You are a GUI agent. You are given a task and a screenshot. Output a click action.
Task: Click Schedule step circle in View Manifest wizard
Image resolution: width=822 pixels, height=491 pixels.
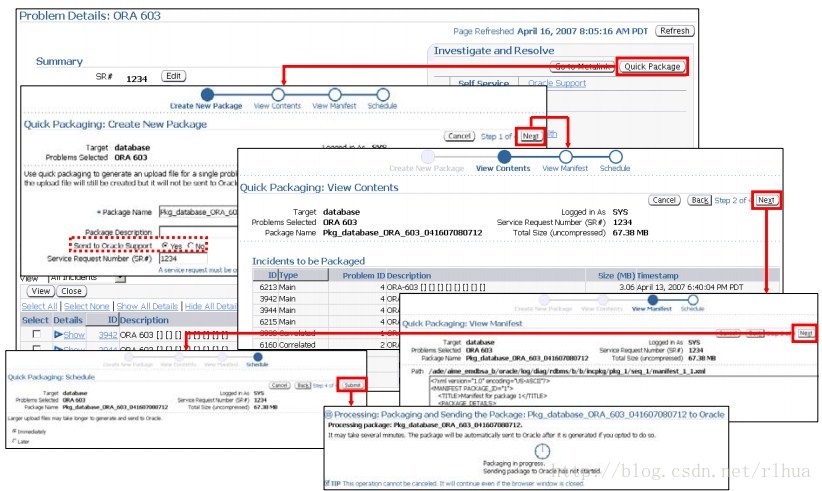pos(693,300)
